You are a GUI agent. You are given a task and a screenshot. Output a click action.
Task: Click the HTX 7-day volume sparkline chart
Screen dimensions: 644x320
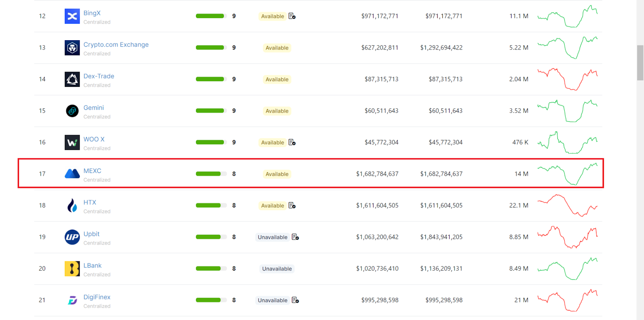568,205
